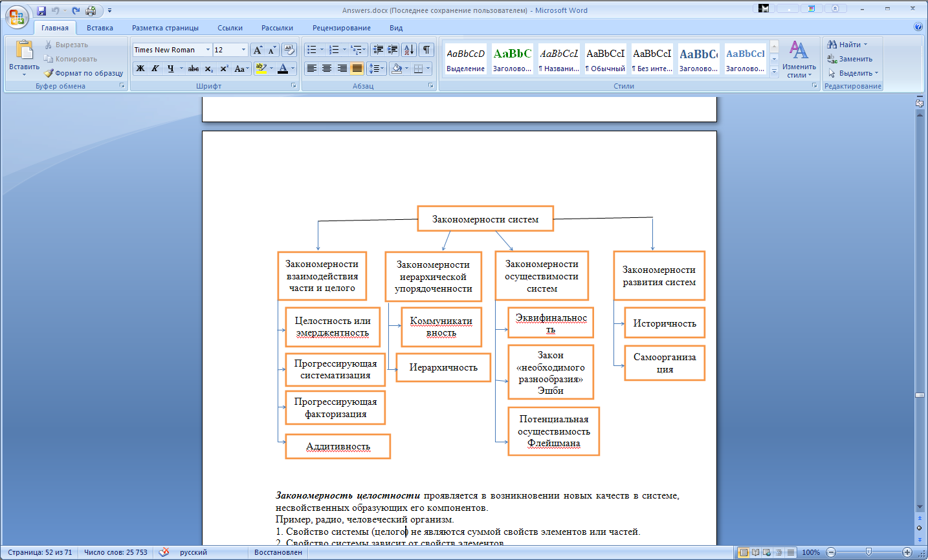This screenshot has height=560, width=928.
Task: Increase paragraph indent
Action: click(x=393, y=50)
